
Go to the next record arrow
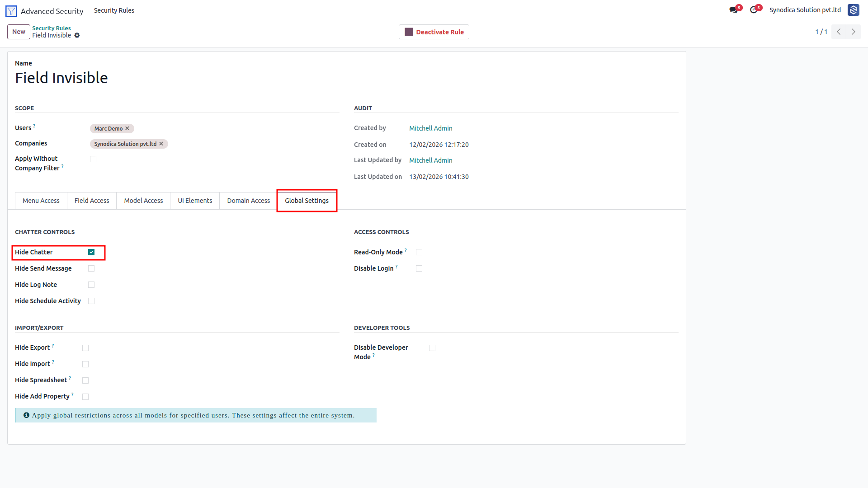(853, 32)
